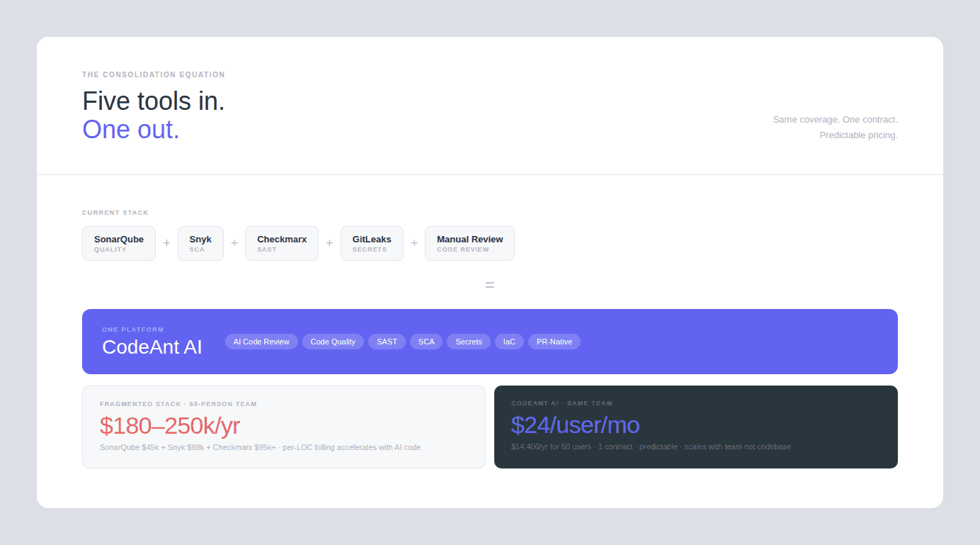The image size is (980, 545).
Task: Click the "Same coverage. One contract." text
Action: [x=836, y=120]
